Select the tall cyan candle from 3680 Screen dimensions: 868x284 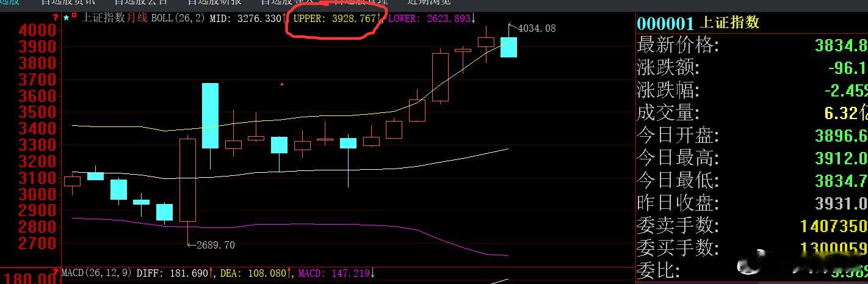[210, 115]
